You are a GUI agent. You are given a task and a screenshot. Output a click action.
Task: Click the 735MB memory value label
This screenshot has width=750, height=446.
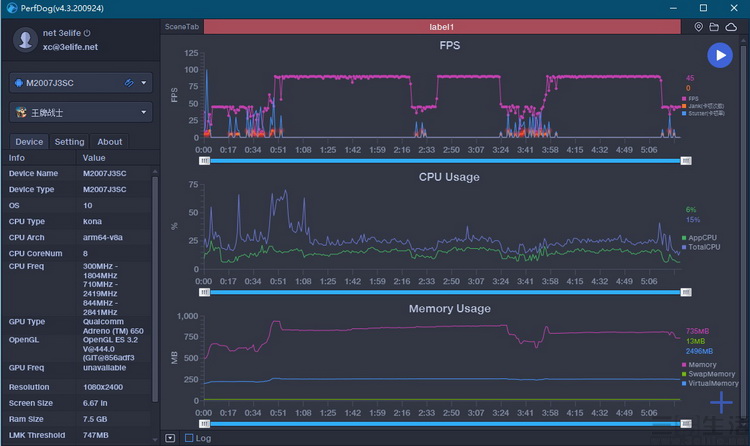click(x=697, y=331)
